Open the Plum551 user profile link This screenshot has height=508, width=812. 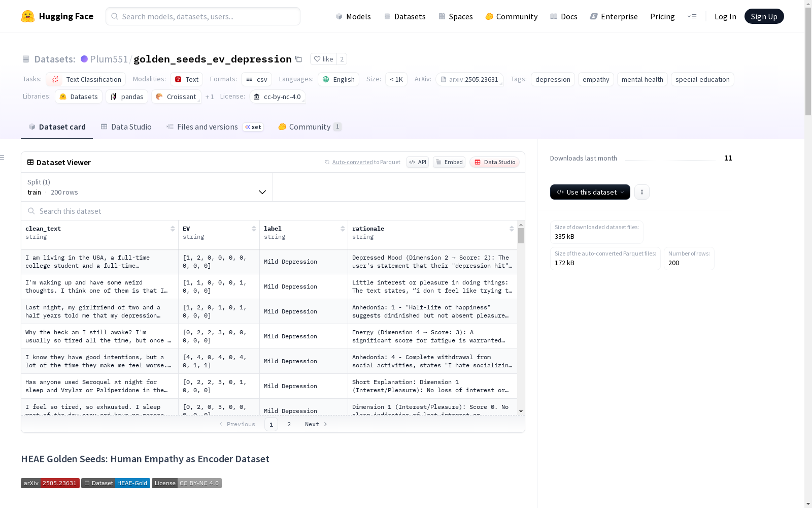109,59
